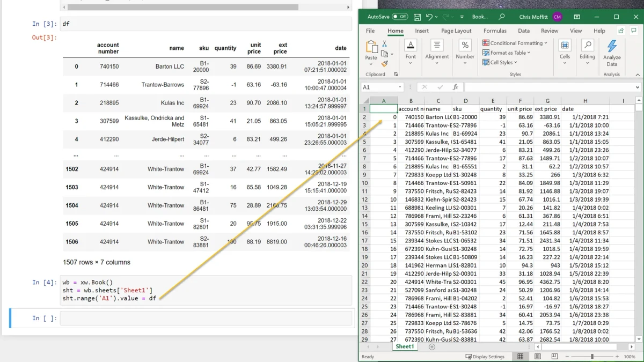
Task: Click the empty notebook input cell
Action: 206,319
